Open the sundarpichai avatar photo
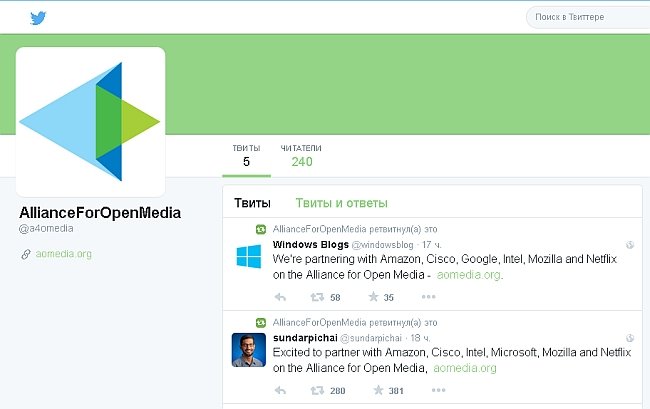The height and width of the screenshot is (409, 650). [248, 350]
